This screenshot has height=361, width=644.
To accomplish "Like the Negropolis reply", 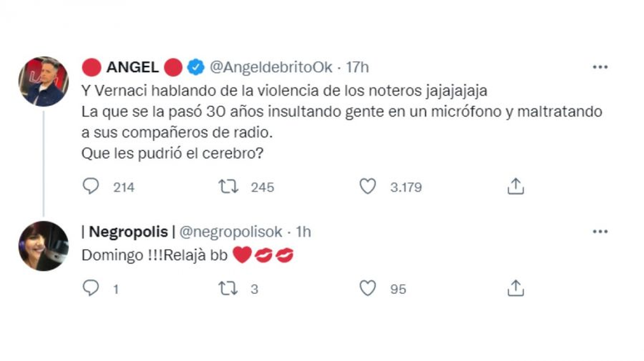I will pyautogui.click(x=368, y=289).
